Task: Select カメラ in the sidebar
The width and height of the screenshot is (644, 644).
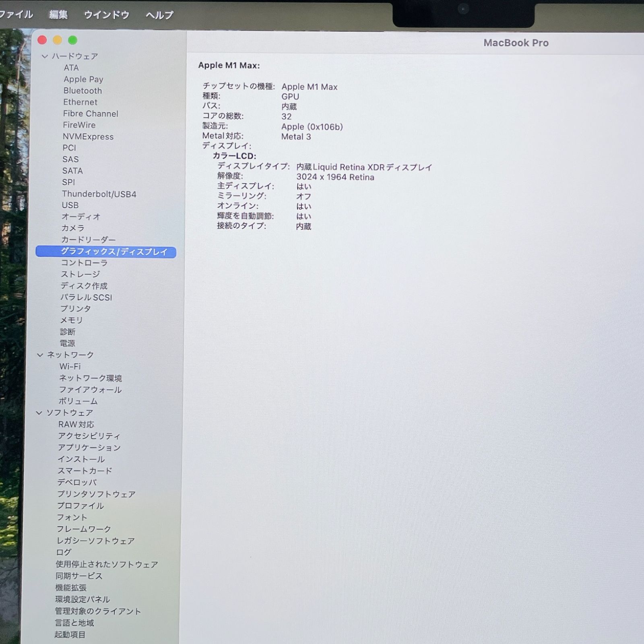Action: tap(73, 228)
